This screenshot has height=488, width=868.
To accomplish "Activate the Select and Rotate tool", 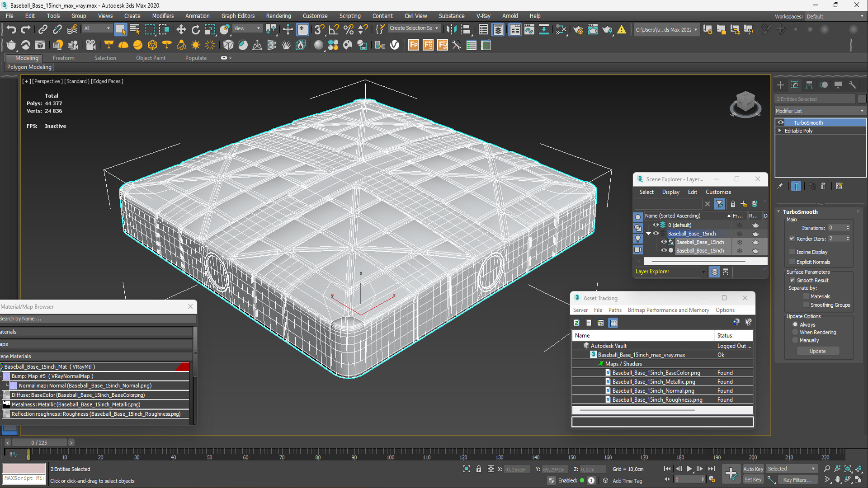I will click(195, 30).
